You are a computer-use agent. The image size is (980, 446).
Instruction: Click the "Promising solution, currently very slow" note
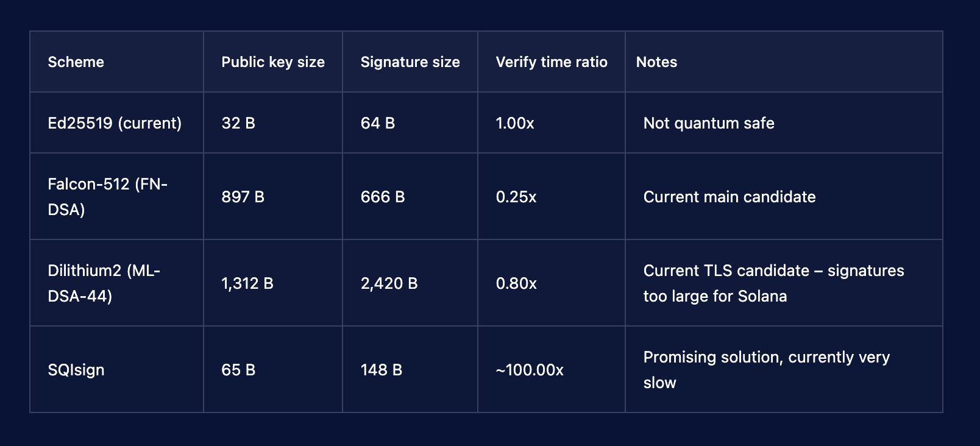pos(766,369)
